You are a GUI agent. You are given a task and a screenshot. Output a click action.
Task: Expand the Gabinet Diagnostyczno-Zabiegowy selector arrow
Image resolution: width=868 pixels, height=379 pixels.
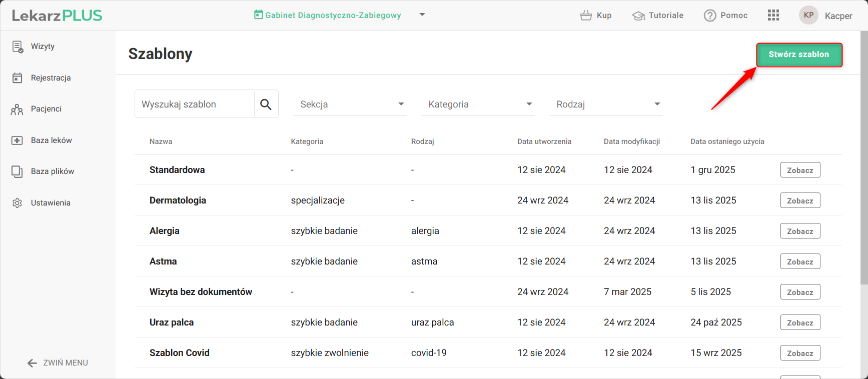click(422, 14)
